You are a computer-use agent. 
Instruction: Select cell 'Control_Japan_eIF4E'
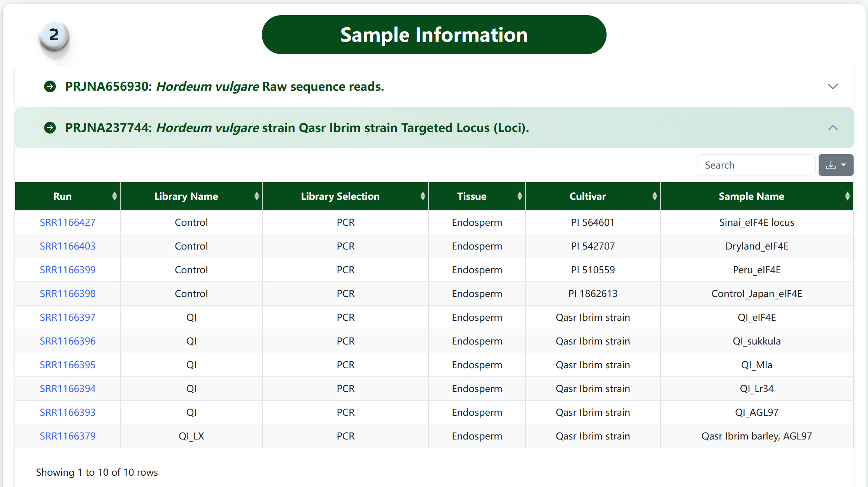point(757,294)
